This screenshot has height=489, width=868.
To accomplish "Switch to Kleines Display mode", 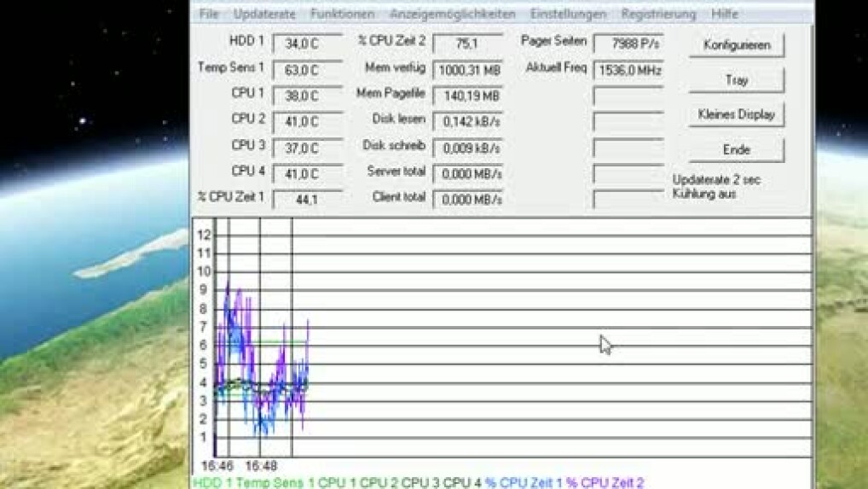I will 736,114.
